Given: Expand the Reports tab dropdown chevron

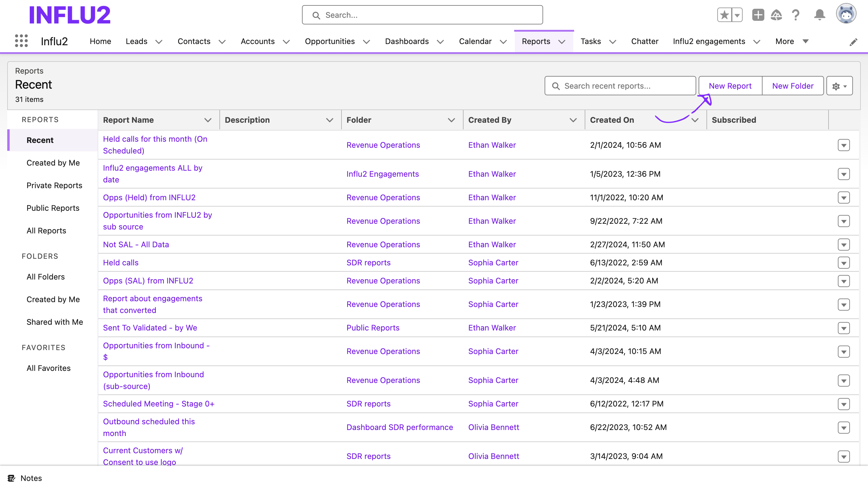Looking at the screenshot, I should (x=562, y=42).
